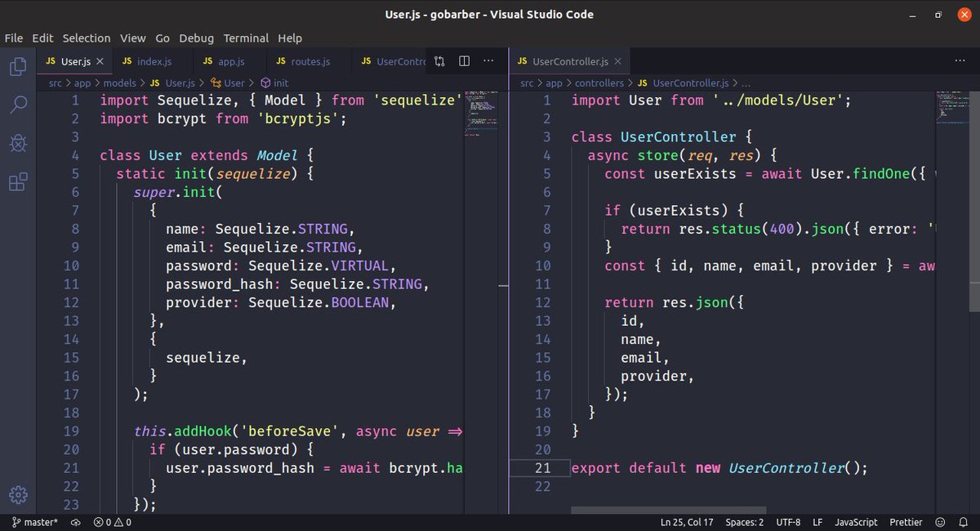Click 'userExists' on line 5 right editor
This screenshot has width=980, height=531.
point(695,173)
